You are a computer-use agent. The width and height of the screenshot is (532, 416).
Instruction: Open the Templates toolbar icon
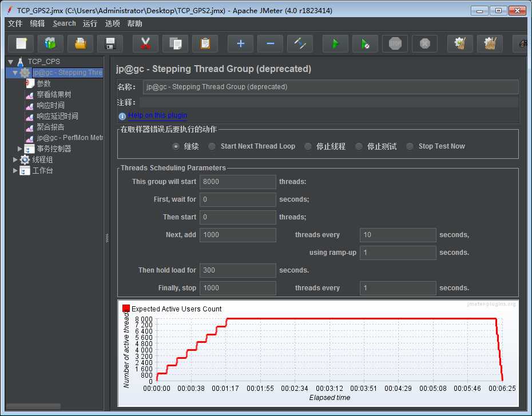point(50,43)
